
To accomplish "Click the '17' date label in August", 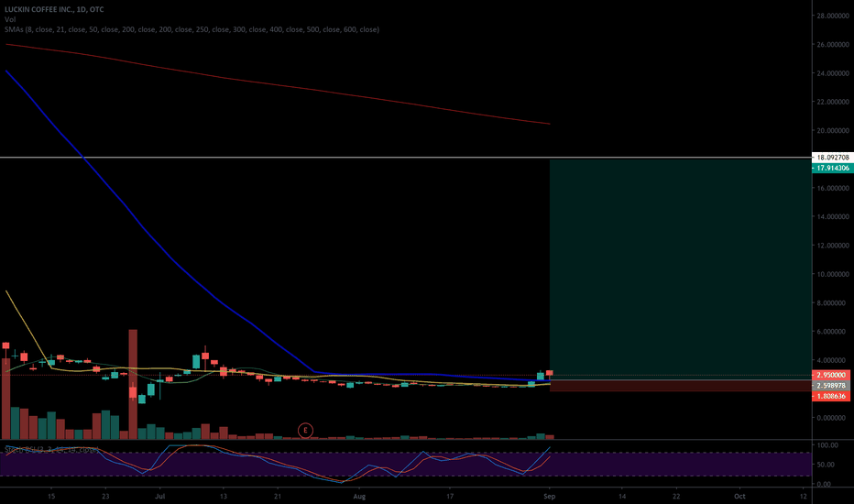I will tap(450, 497).
